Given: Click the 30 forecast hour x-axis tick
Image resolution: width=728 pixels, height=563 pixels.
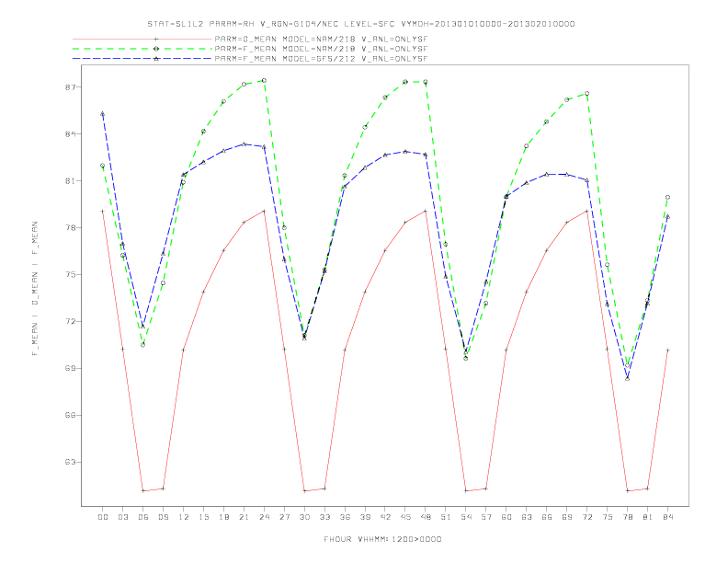Looking at the screenshot, I should pyautogui.click(x=304, y=517).
